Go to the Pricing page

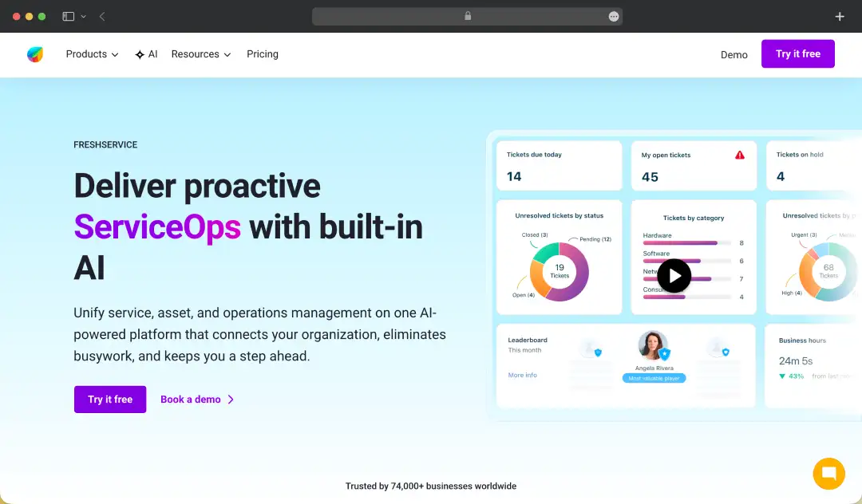[263, 53]
